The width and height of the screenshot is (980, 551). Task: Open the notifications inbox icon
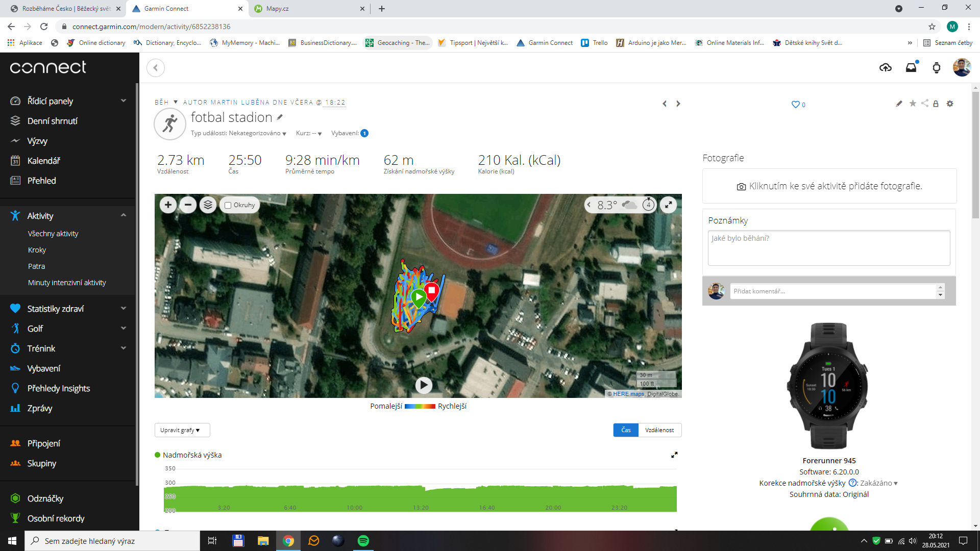point(911,67)
